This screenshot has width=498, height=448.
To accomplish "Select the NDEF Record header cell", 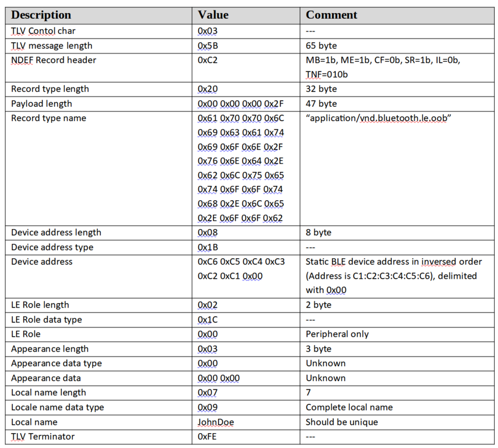I will click(x=54, y=60).
